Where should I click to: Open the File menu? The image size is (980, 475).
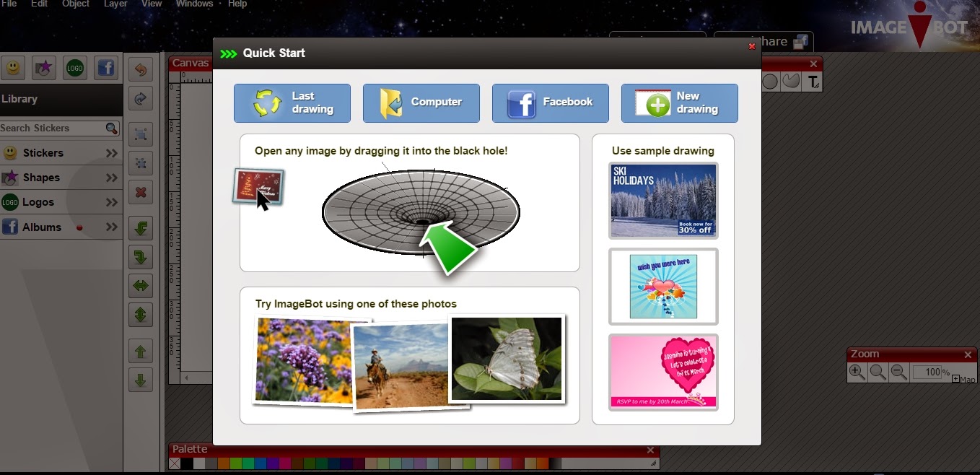tap(9, 4)
